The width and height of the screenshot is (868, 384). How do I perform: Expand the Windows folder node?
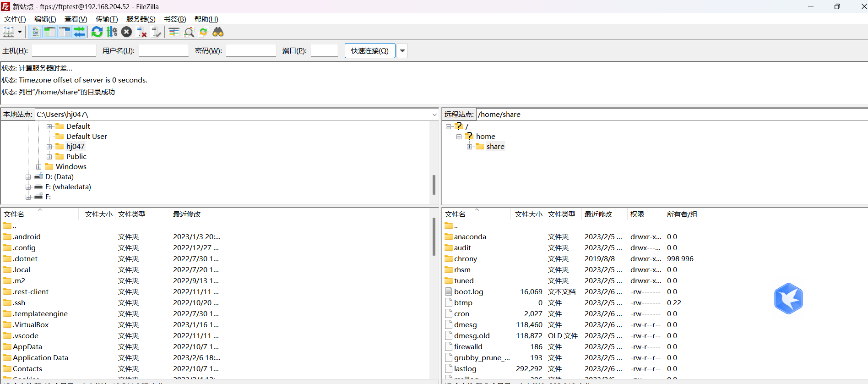click(39, 167)
